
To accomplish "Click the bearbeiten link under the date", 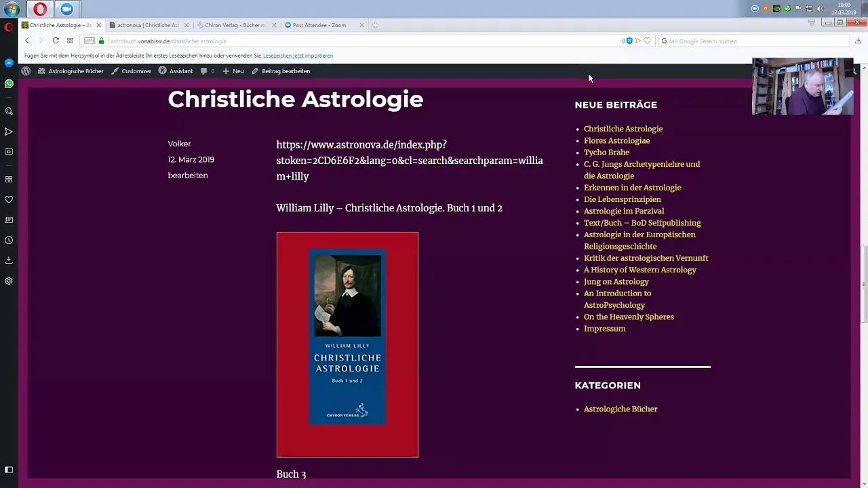I will coord(188,176).
